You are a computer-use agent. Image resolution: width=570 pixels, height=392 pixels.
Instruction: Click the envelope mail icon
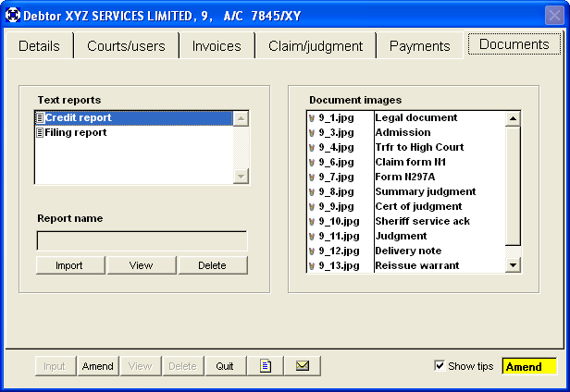coord(302,366)
